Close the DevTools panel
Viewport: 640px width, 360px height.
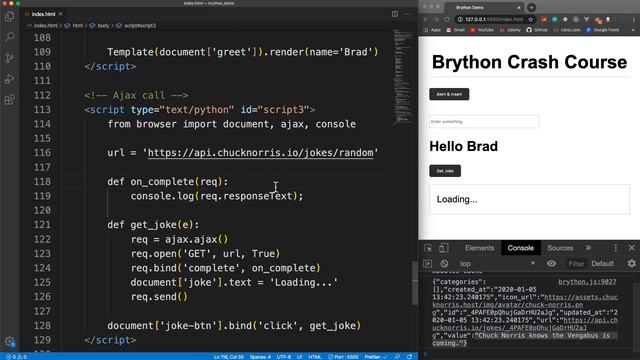pos(632,248)
